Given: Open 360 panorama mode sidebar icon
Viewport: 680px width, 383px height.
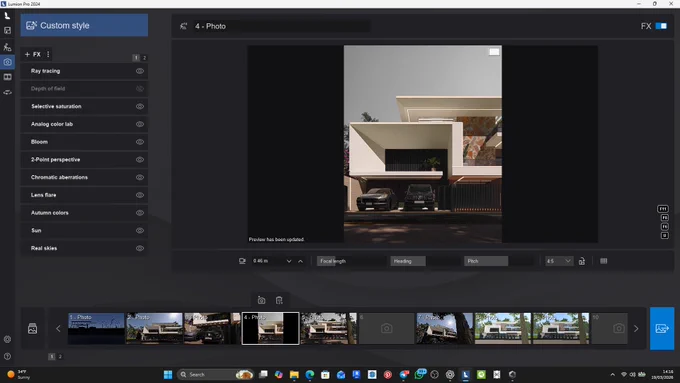Looking at the screenshot, I should (x=7, y=92).
